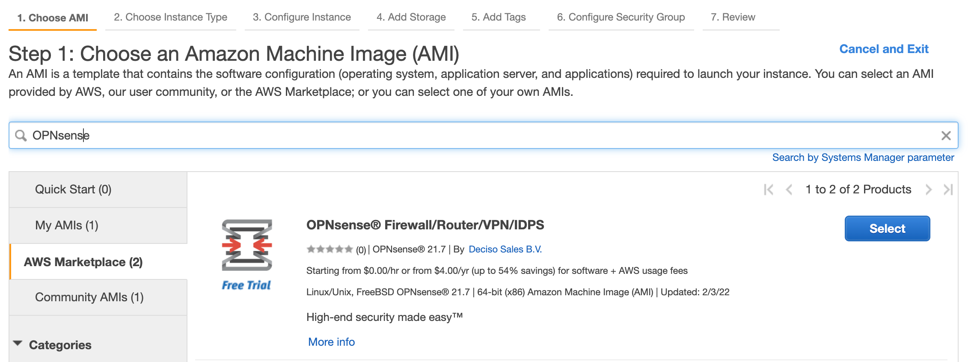The image size is (980, 362).
Task: Jump to last page of products
Action: 948,190
